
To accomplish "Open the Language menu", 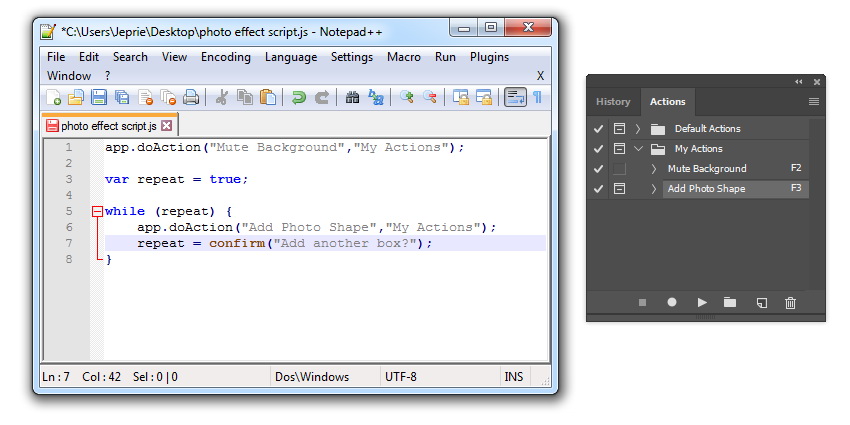I will [291, 57].
